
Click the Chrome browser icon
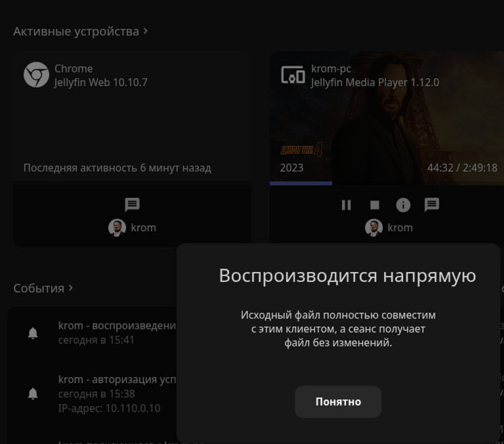point(36,75)
